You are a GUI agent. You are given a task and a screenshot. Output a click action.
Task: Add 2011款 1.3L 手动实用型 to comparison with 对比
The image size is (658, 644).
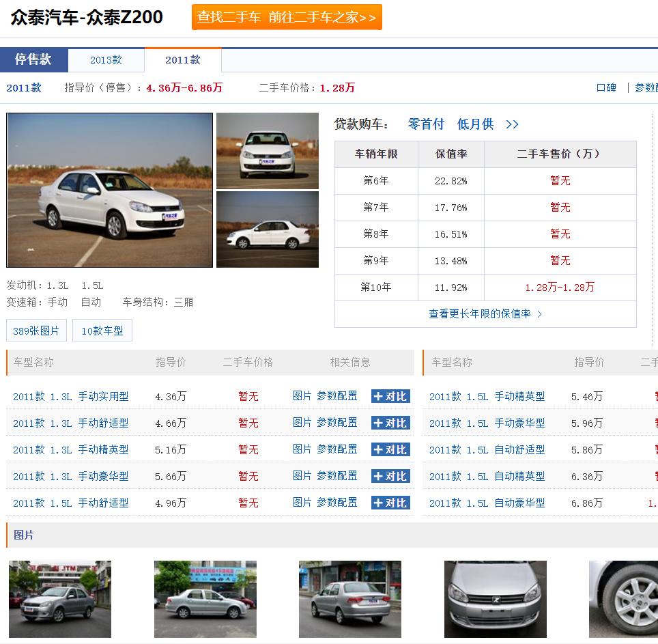(390, 396)
